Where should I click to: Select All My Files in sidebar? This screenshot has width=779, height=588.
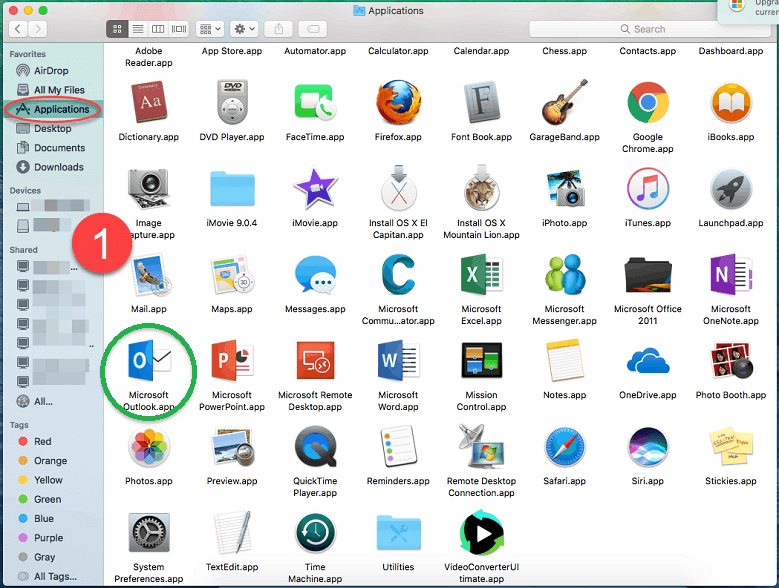pyautogui.click(x=53, y=90)
